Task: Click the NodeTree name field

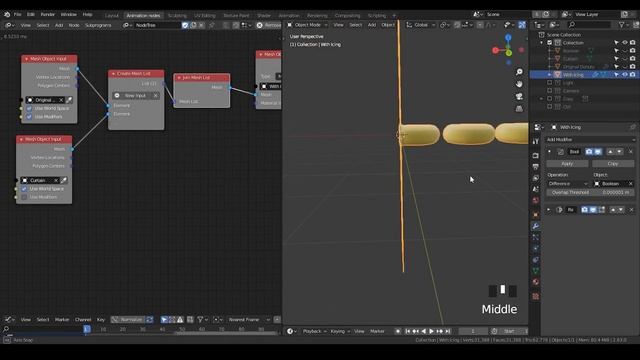Action: [157, 25]
